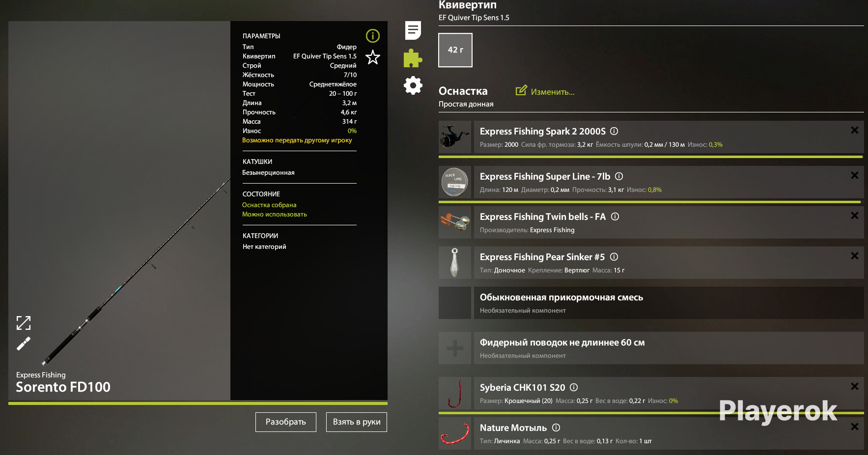Show info for Twin bells - FA
Screen dimensions: 868x455
coord(615,216)
